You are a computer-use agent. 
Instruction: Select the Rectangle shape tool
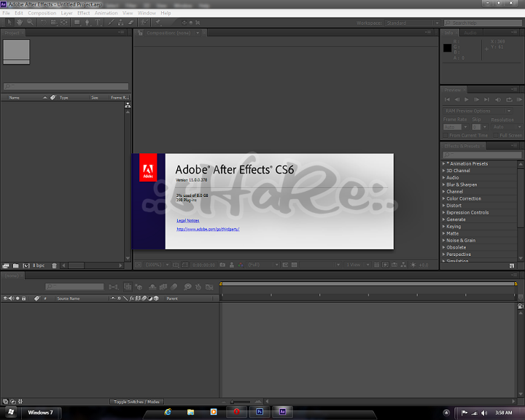[x=77, y=23]
